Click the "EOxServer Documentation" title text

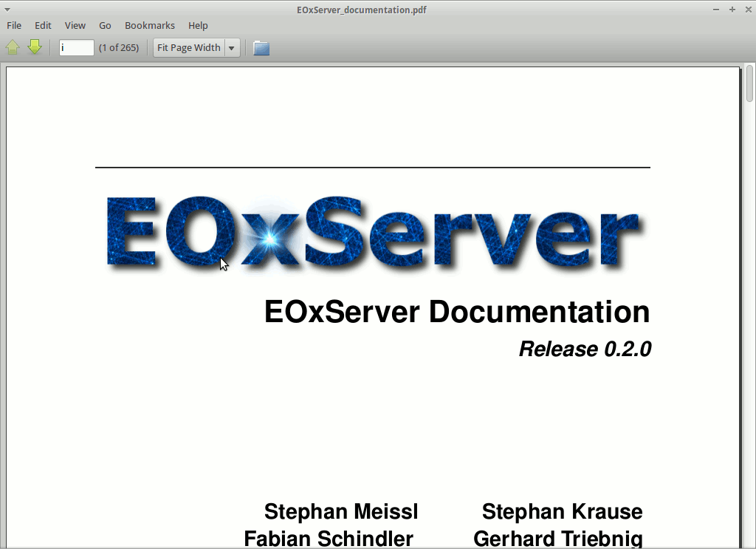click(457, 312)
